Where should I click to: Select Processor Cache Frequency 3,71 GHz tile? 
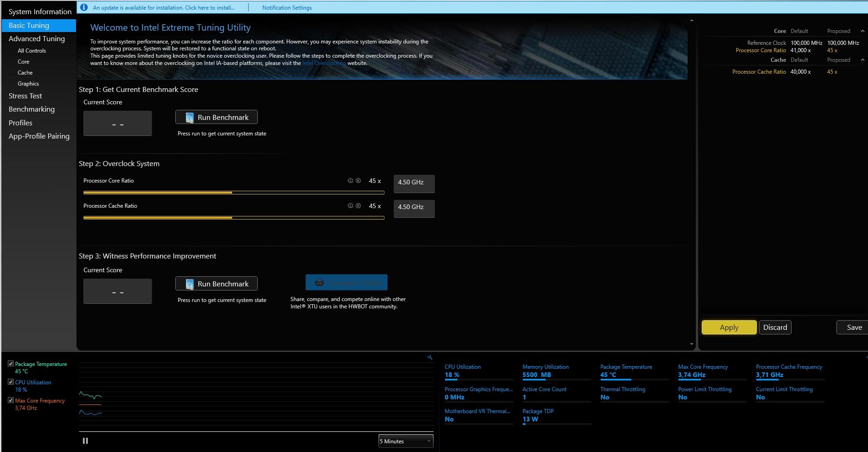790,371
